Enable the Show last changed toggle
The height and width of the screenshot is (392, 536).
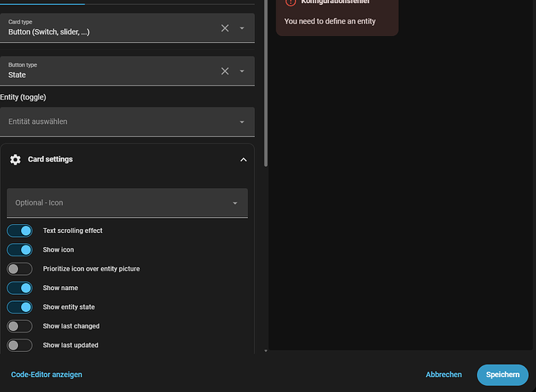pyautogui.click(x=20, y=326)
